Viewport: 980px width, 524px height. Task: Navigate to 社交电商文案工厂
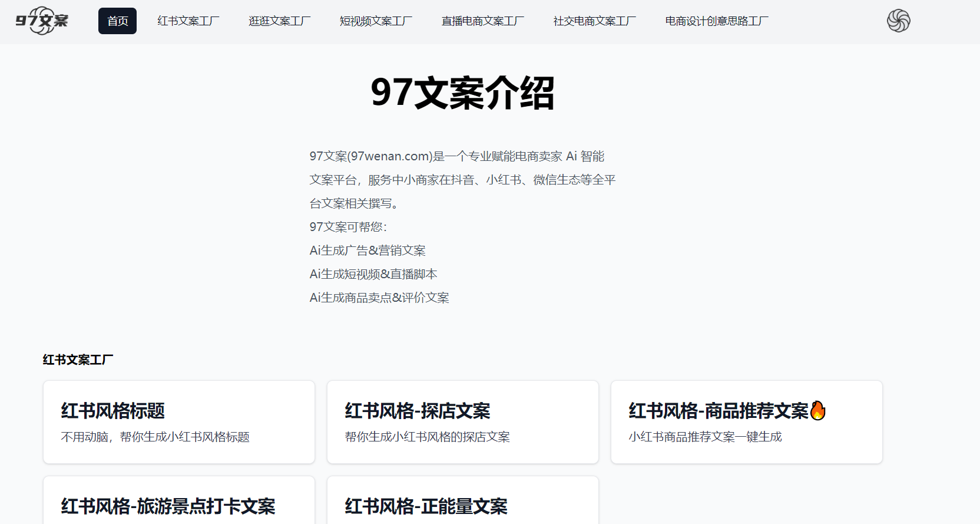(x=594, y=21)
